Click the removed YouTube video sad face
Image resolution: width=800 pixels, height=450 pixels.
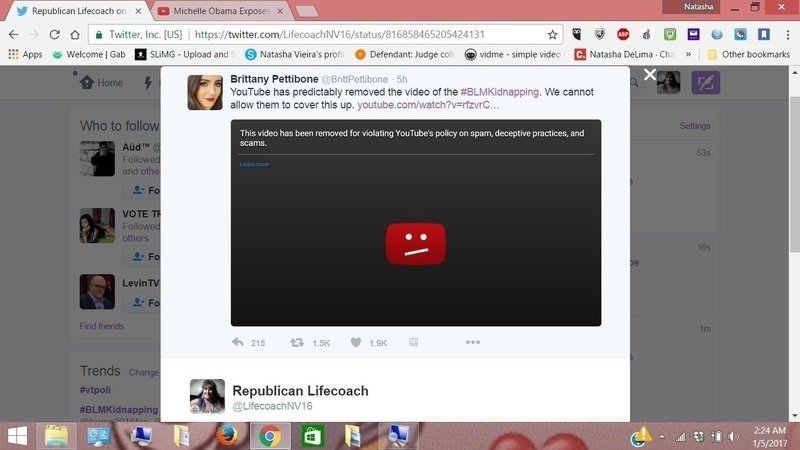(x=416, y=244)
